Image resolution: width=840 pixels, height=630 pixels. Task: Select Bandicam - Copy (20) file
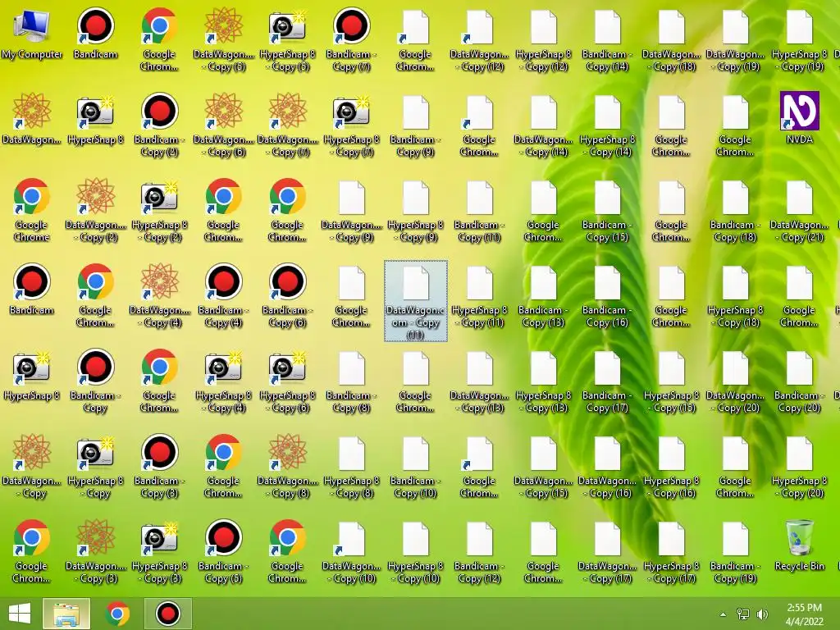[799, 381]
